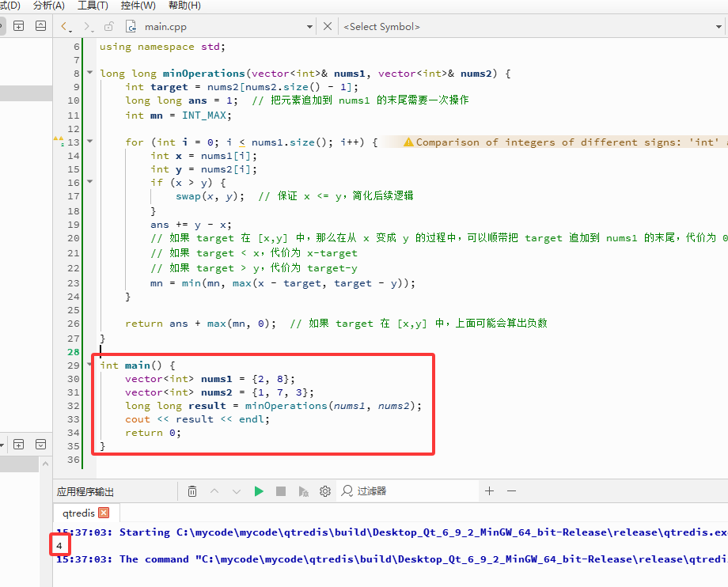Click the 应用程序输出 pane title
Viewport: 728px width, 587px height.
click(85, 492)
